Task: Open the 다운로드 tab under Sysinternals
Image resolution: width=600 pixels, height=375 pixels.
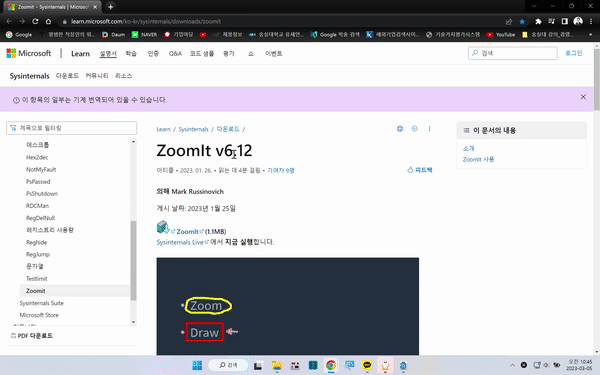Action: coord(67,76)
